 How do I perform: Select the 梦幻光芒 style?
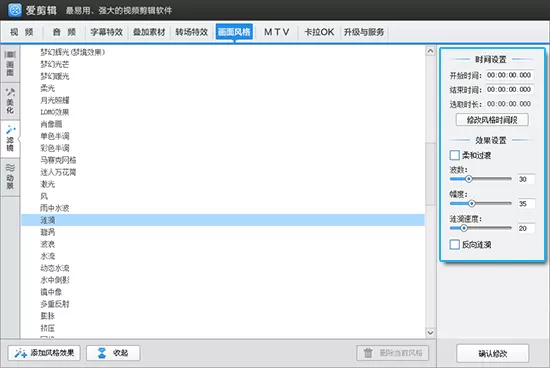[x=54, y=64]
